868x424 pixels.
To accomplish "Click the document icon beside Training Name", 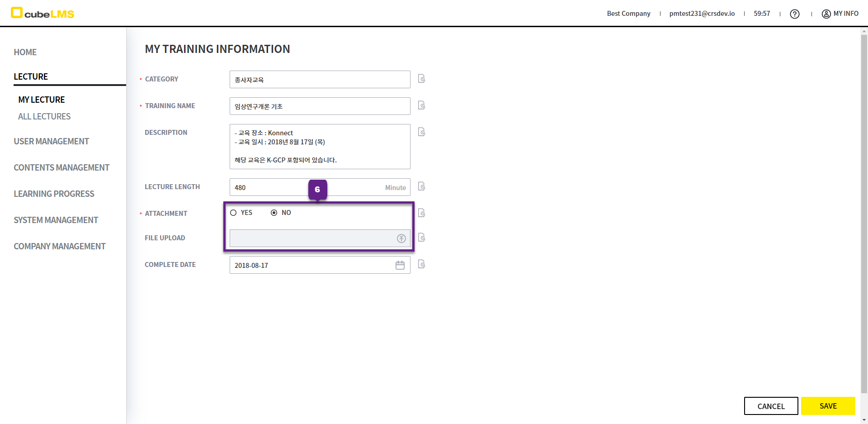I will [x=421, y=105].
